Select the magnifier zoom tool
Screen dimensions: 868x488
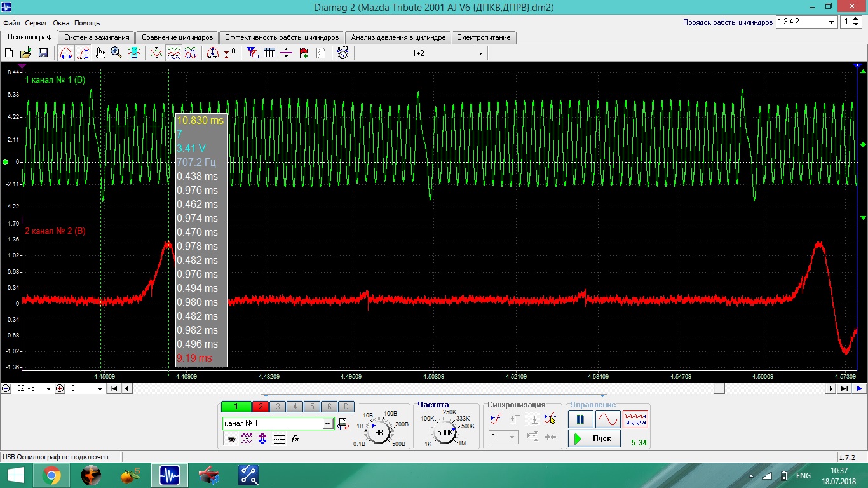click(x=116, y=53)
